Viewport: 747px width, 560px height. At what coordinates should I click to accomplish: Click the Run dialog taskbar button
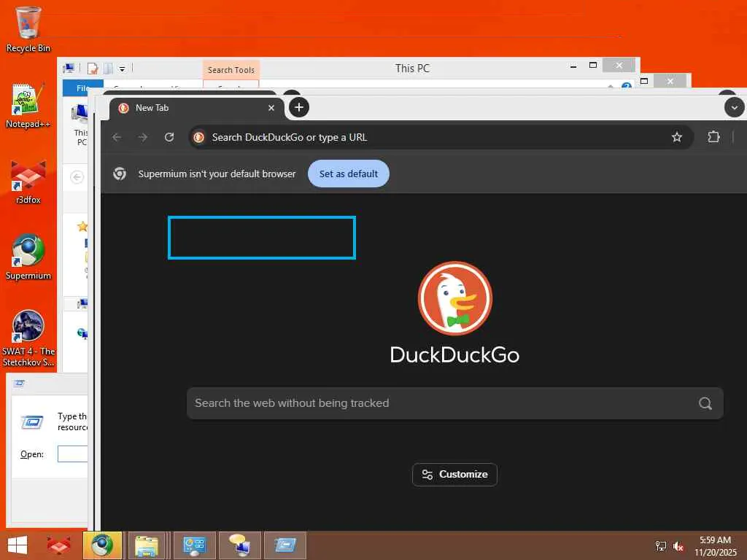pos(285,545)
